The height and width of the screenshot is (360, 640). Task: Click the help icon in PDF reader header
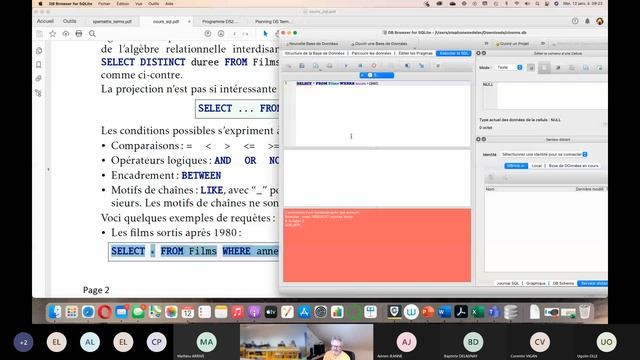click(575, 21)
